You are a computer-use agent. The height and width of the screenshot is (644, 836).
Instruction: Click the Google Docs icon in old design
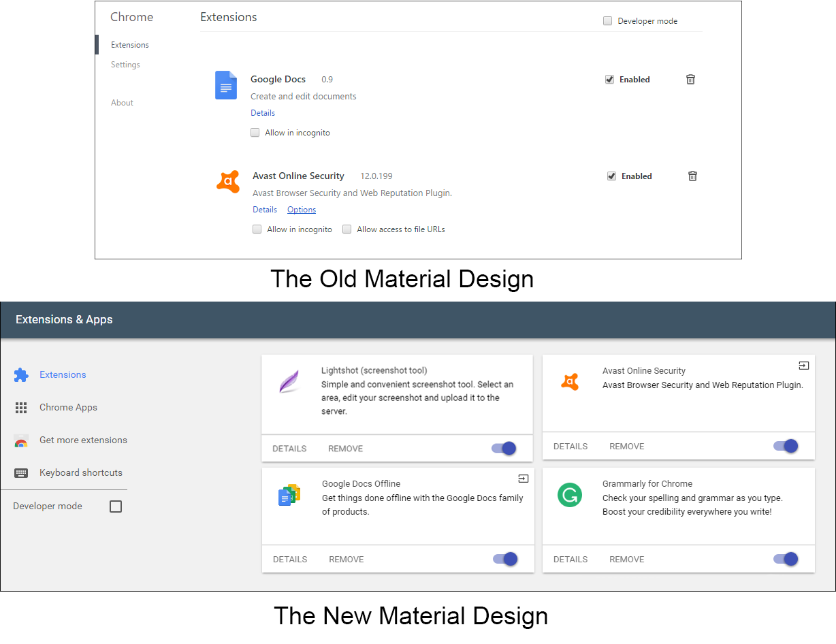click(226, 85)
